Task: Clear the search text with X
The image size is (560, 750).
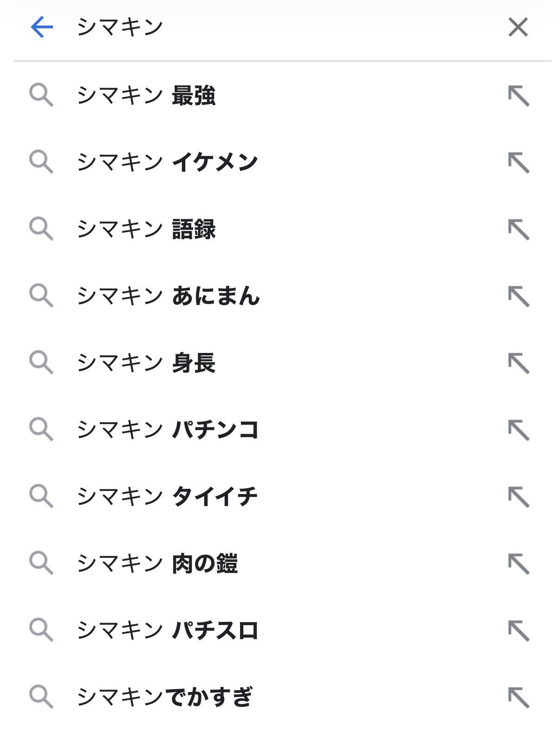Action: coord(518,27)
